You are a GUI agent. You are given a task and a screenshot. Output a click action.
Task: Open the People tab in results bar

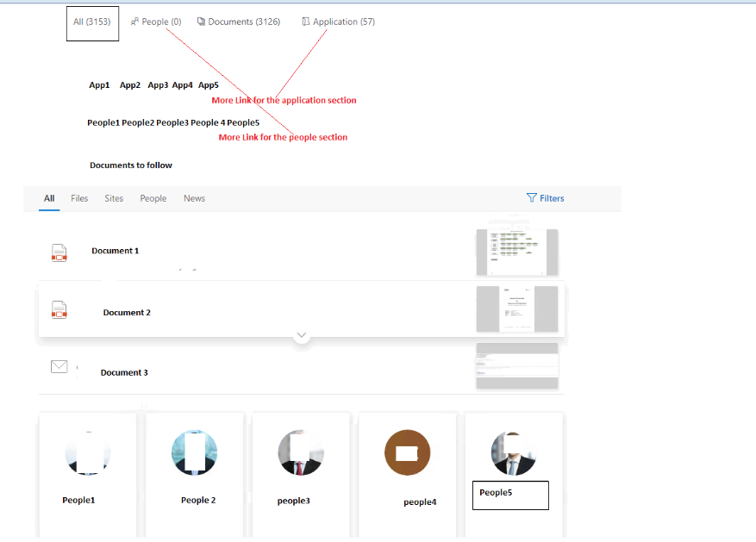tap(153, 198)
